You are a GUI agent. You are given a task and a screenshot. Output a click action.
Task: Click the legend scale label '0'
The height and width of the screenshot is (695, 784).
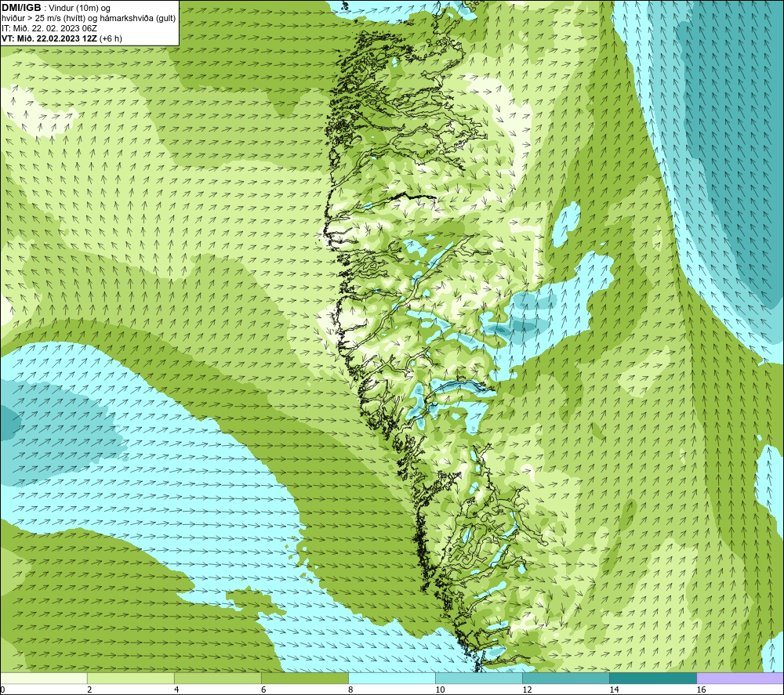pos(2,690)
